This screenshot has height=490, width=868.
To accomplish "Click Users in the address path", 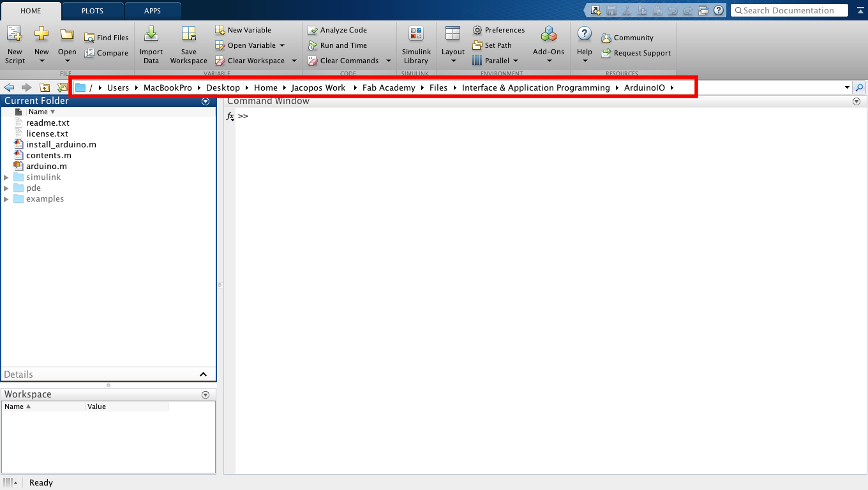I will click(x=118, y=87).
